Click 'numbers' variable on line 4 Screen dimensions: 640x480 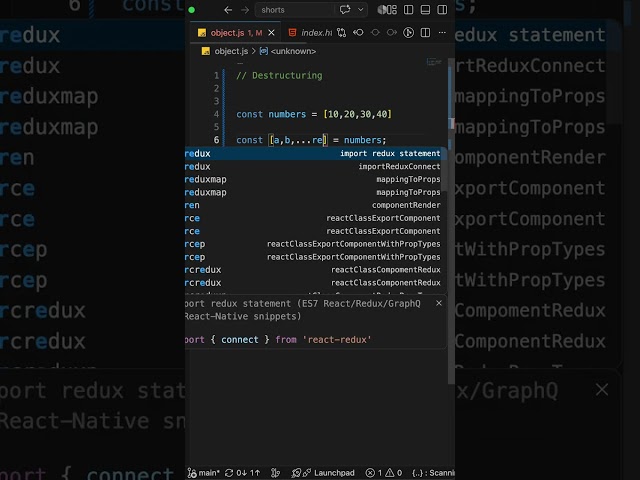[287, 114]
